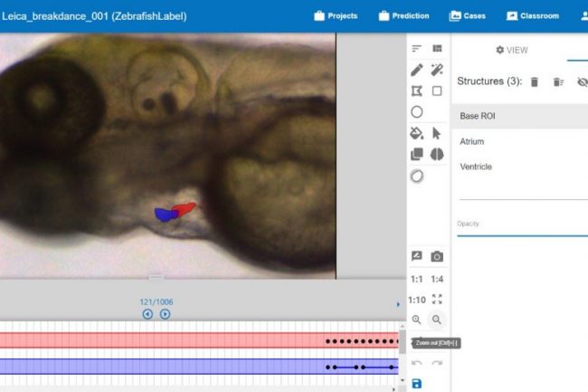The image size is (588, 392).
Task: Open the Cases menu
Action: (x=468, y=15)
